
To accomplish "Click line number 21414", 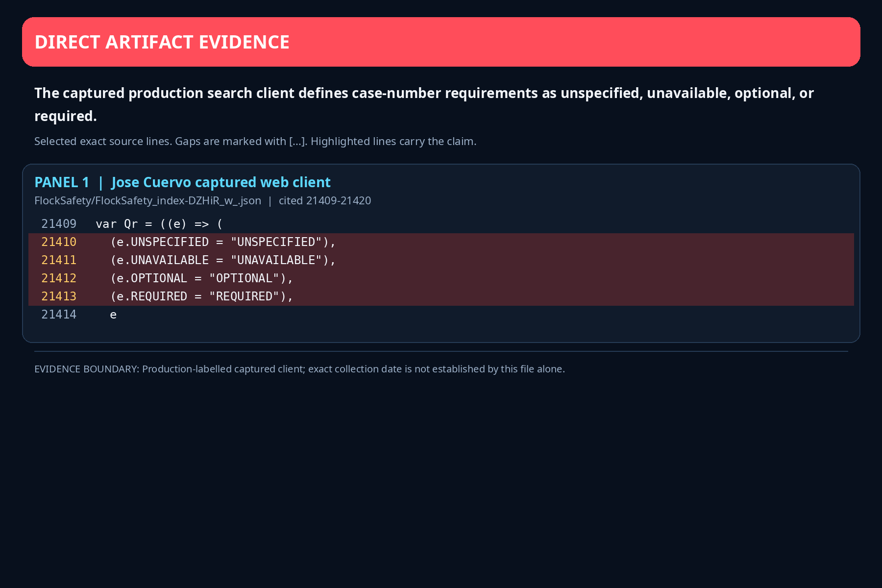I will click(x=59, y=315).
